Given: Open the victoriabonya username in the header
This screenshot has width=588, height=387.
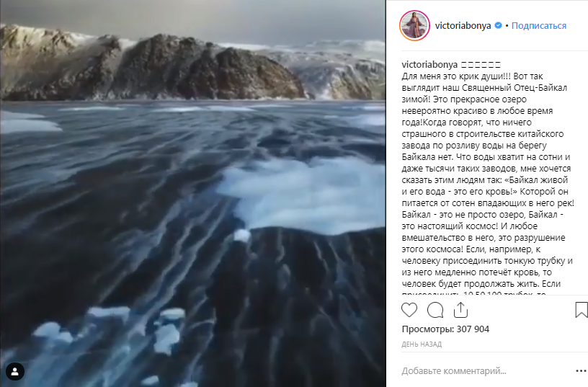Looking at the screenshot, I should (x=463, y=25).
